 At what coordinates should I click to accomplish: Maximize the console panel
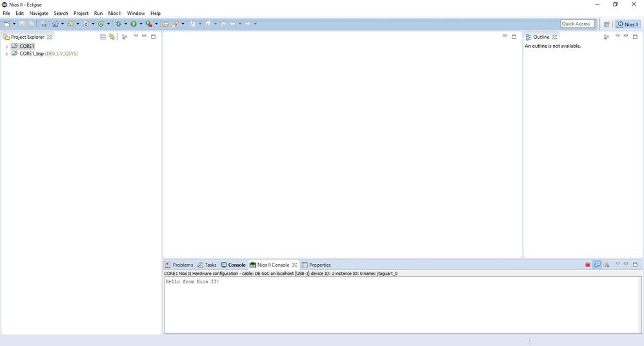635,265
